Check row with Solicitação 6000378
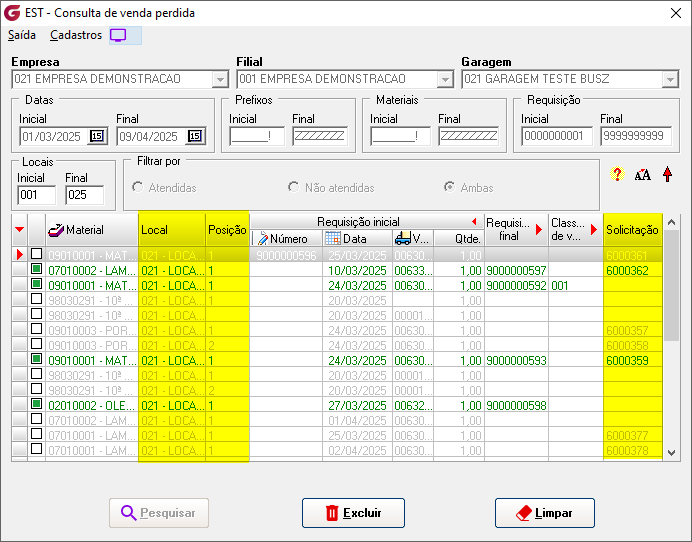 [x=37, y=449]
